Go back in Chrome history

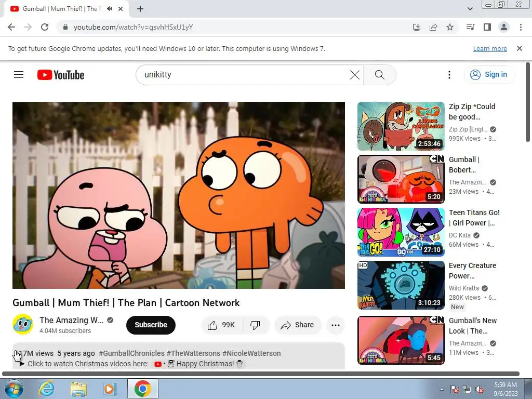[11, 27]
